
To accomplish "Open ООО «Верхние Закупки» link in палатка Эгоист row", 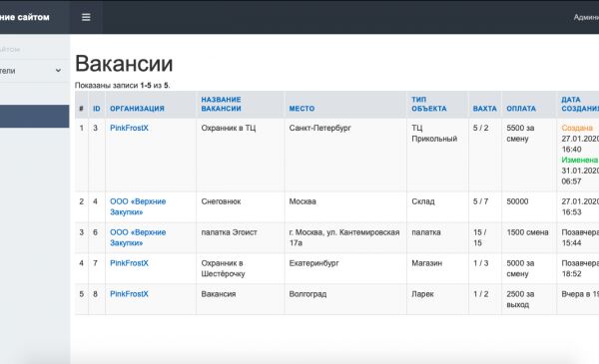I will [138, 237].
